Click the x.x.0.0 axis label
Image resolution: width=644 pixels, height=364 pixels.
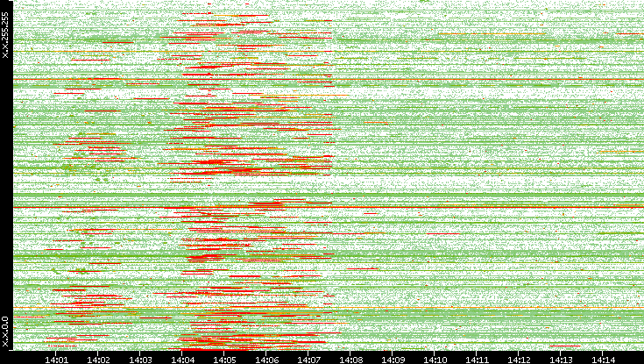(5, 332)
